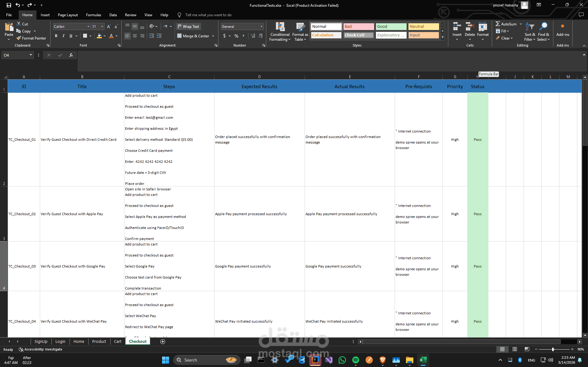Image resolution: width=588 pixels, height=367 pixels.
Task: Switch to the SignUp sheet tab
Action: [x=41, y=341]
